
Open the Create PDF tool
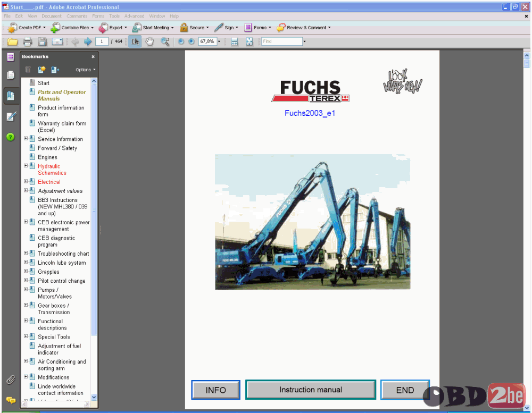click(x=27, y=28)
